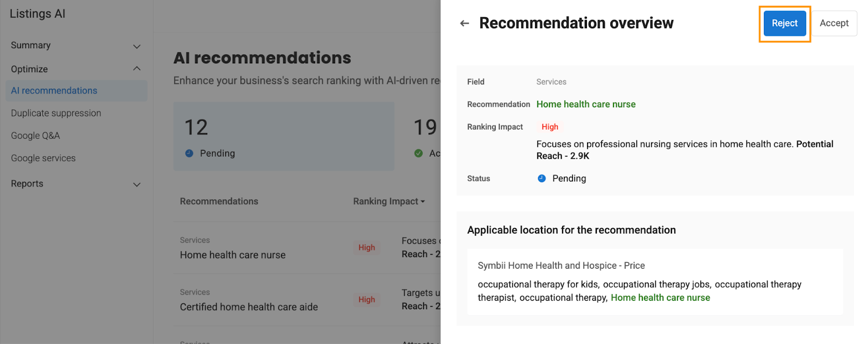Screen dimensions: 868x344
Task: Select the 12 Pending summary card
Action: click(x=284, y=136)
